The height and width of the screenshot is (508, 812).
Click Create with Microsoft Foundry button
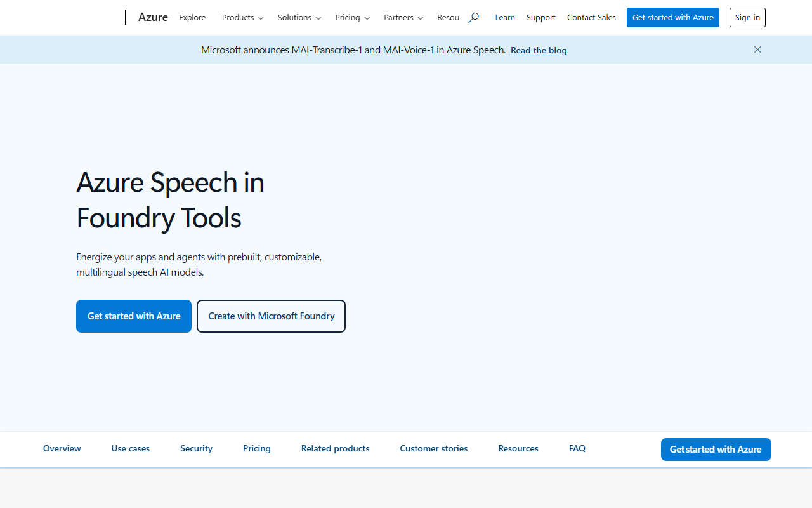[271, 316]
